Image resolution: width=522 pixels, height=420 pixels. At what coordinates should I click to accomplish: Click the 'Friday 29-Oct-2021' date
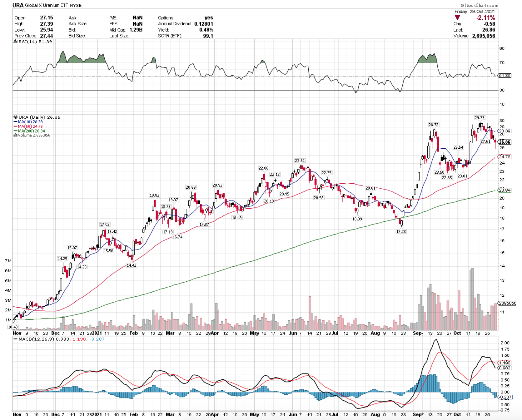point(475,12)
